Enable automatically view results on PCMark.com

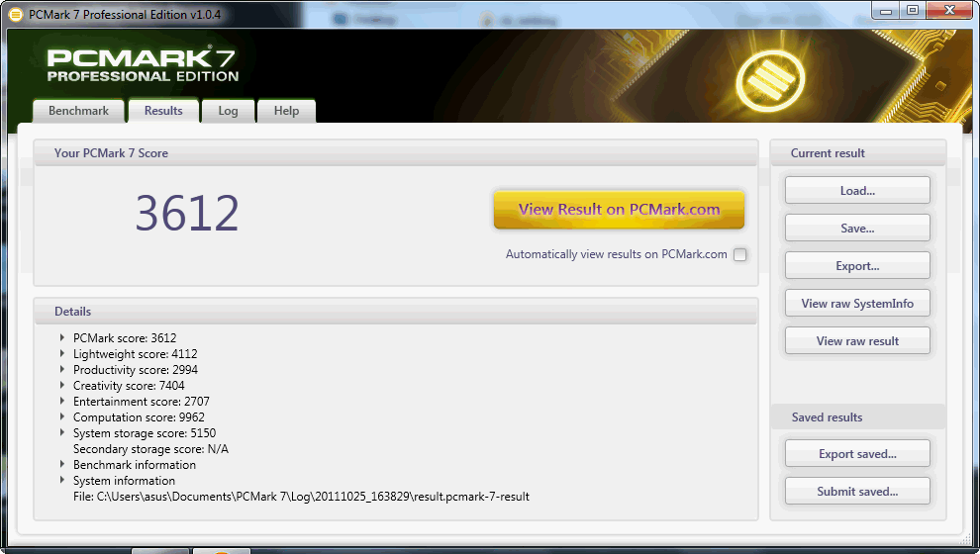pos(740,255)
